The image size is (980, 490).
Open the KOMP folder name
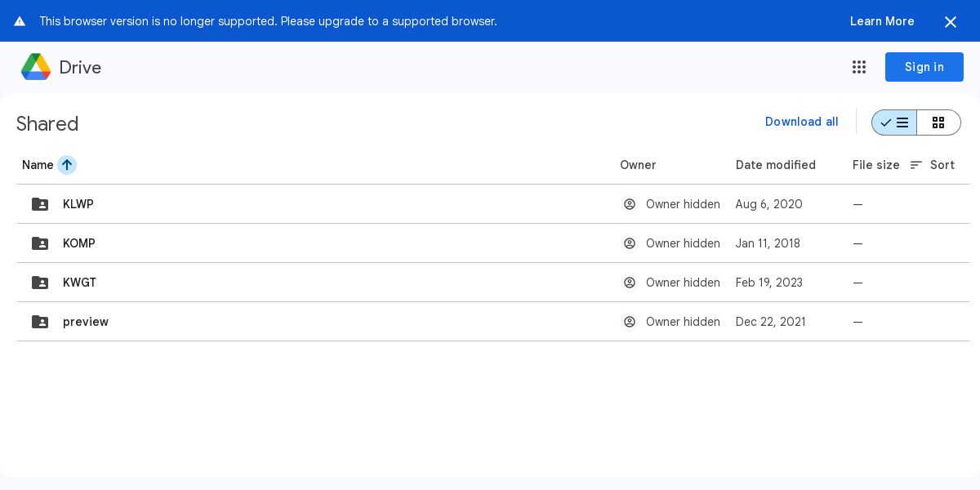[x=79, y=243]
